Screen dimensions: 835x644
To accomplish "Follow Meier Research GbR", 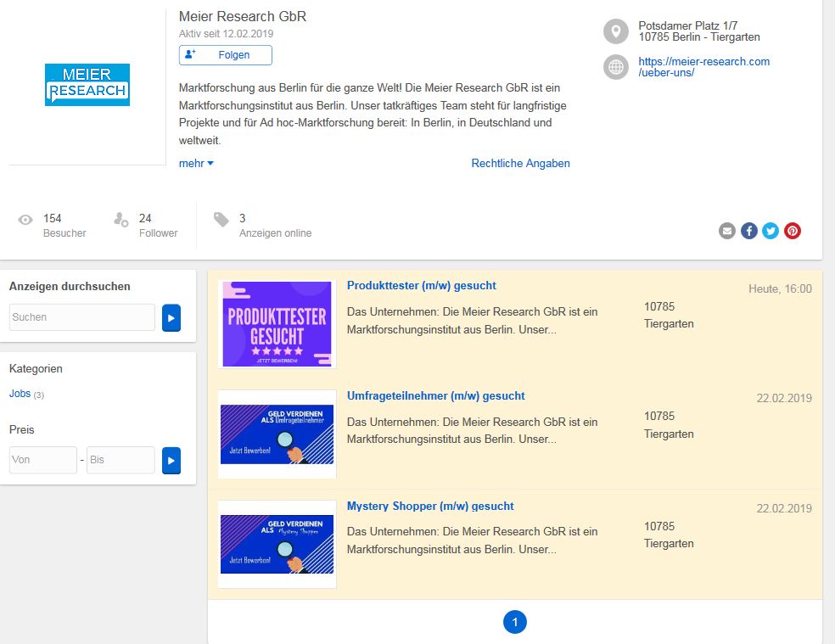I will (226, 55).
